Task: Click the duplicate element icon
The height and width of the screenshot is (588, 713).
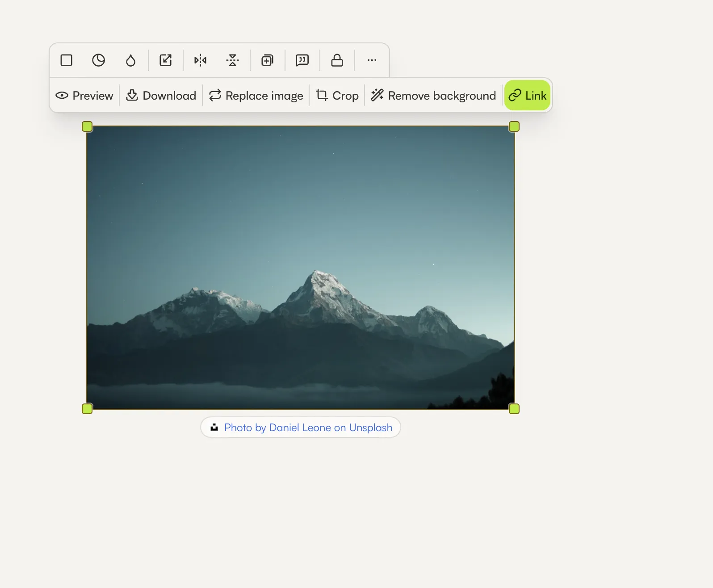Action: point(268,60)
